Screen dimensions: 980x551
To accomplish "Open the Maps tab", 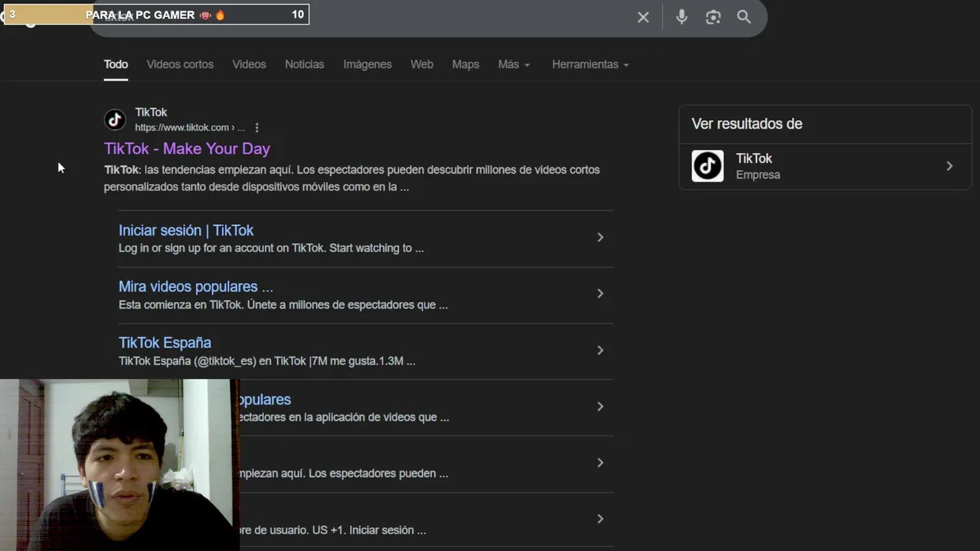I will (x=465, y=64).
